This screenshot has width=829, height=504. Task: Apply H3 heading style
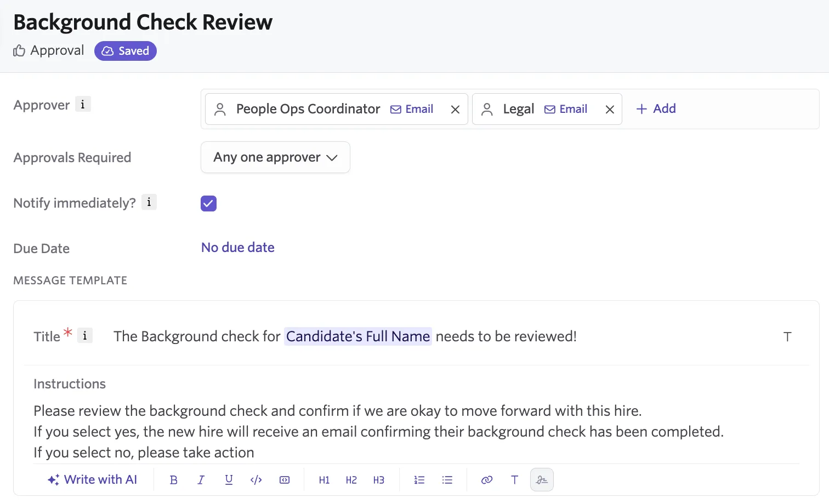point(379,480)
